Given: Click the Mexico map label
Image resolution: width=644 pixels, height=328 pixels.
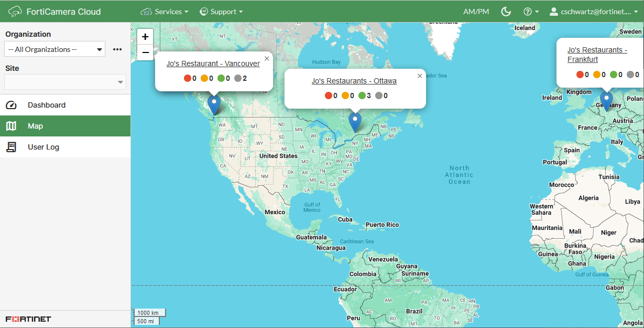Looking at the screenshot, I should coord(275,212).
